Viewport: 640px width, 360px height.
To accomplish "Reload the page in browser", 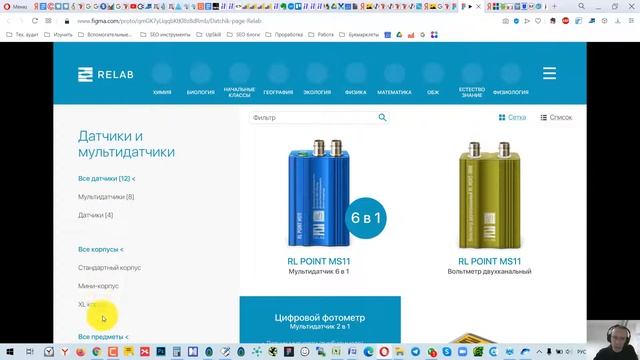I will point(35,21).
